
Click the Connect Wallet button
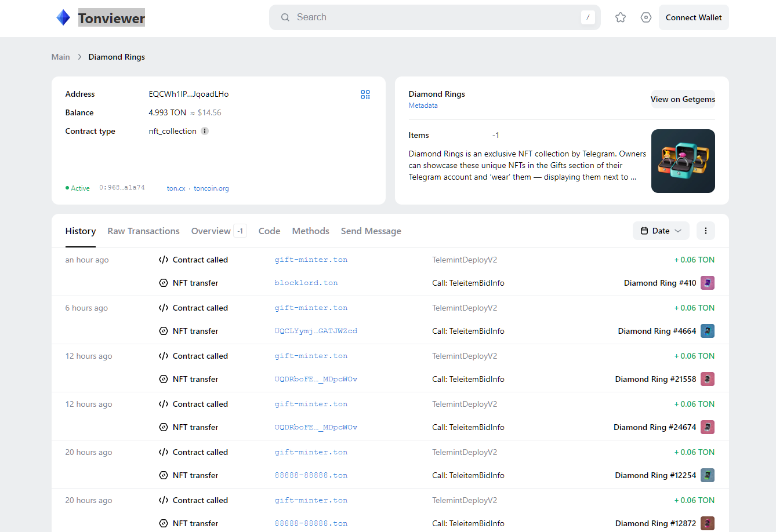click(x=694, y=17)
